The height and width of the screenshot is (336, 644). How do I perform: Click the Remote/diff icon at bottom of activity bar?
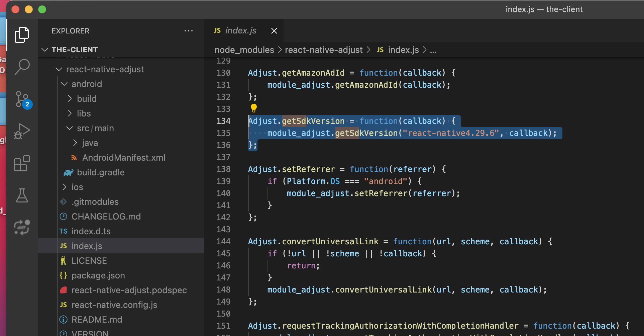(x=21, y=228)
